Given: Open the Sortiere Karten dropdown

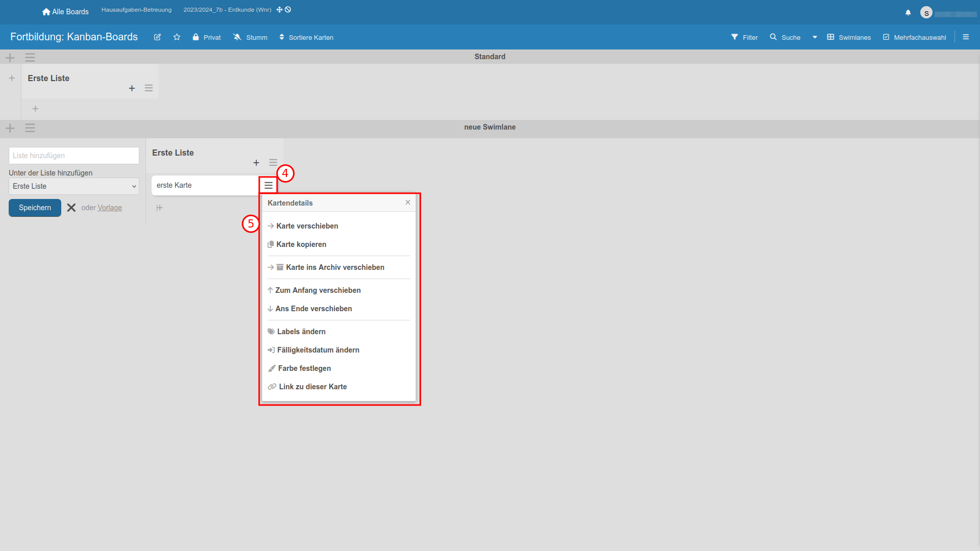Looking at the screenshot, I should tap(306, 37).
